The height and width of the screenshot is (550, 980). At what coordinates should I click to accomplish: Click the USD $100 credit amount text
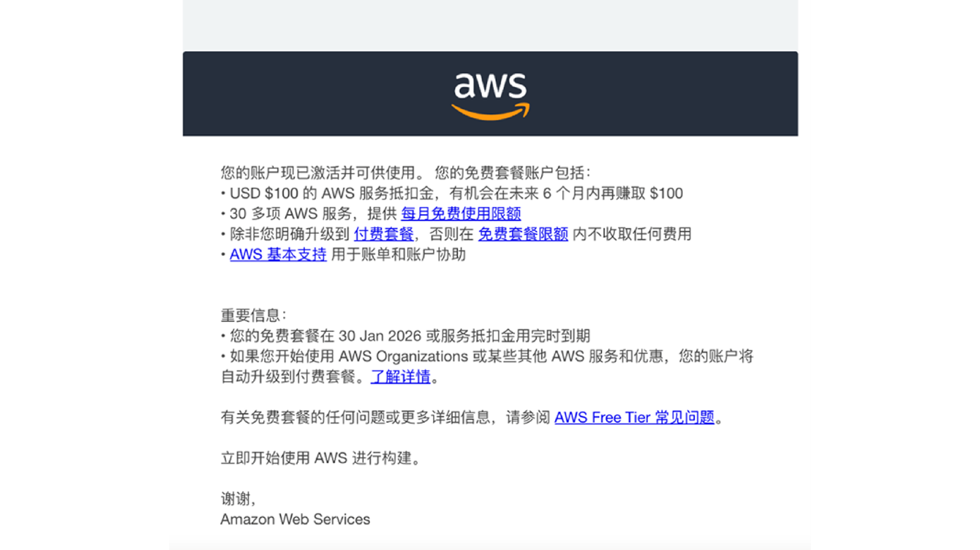[x=264, y=193]
